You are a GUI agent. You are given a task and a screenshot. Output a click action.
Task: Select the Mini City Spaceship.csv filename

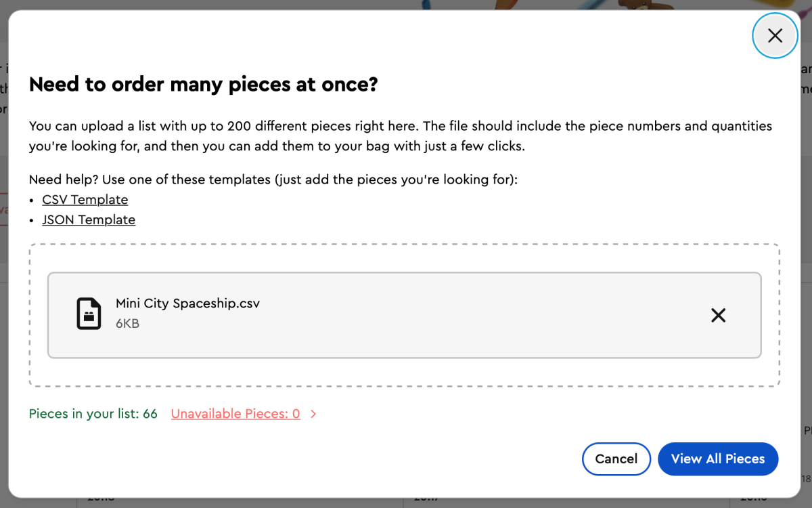(x=187, y=303)
